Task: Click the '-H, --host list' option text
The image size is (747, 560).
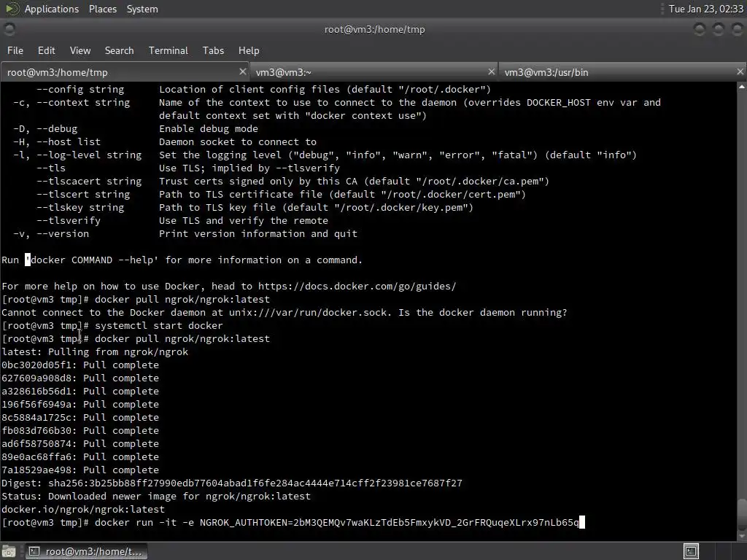Action: pyautogui.click(x=57, y=142)
